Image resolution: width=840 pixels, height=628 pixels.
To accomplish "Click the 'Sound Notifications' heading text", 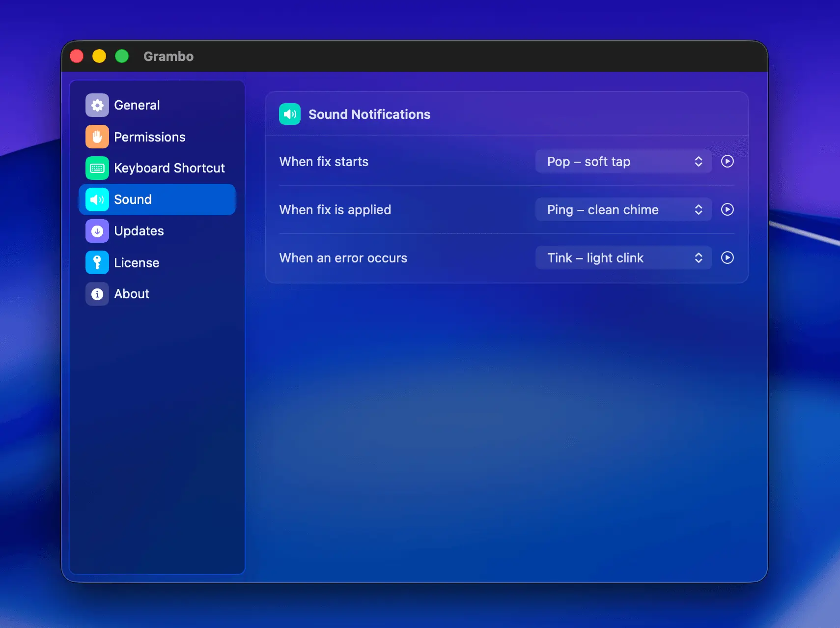I will click(x=369, y=114).
